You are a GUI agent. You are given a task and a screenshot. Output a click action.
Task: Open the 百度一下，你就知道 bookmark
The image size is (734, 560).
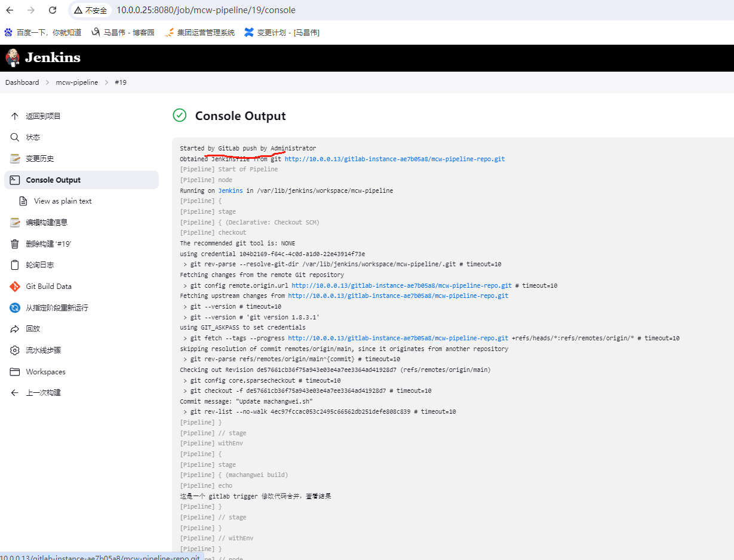42,32
